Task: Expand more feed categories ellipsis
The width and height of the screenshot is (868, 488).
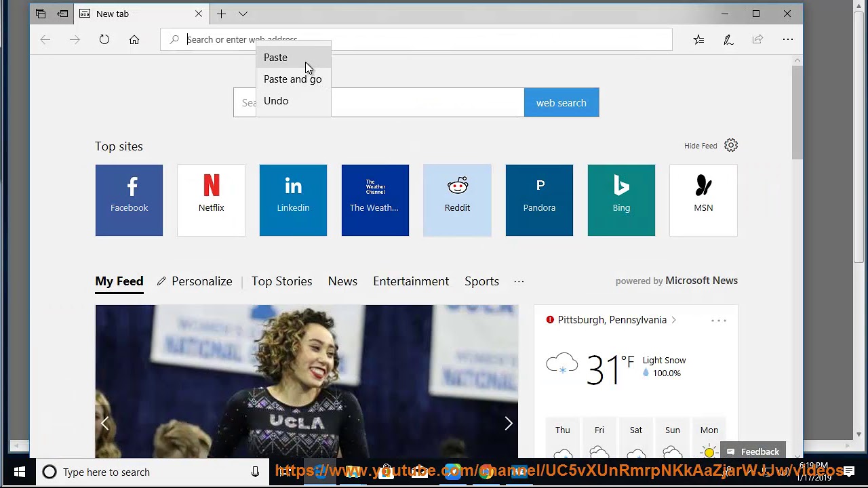Action: pyautogui.click(x=519, y=281)
